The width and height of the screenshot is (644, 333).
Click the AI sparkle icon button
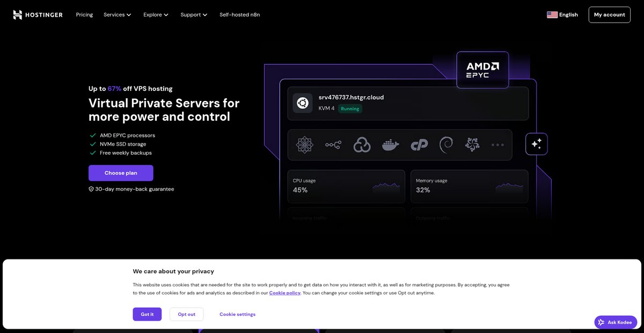click(x=536, y=144)
